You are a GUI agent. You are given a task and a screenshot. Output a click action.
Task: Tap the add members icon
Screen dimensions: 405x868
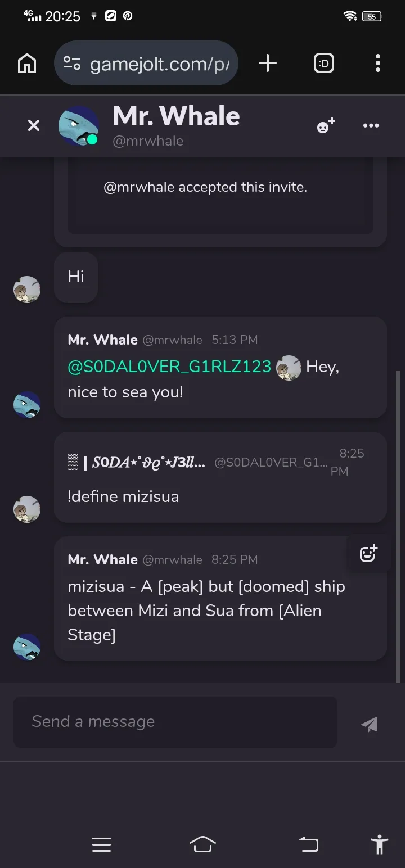[326, 125]
